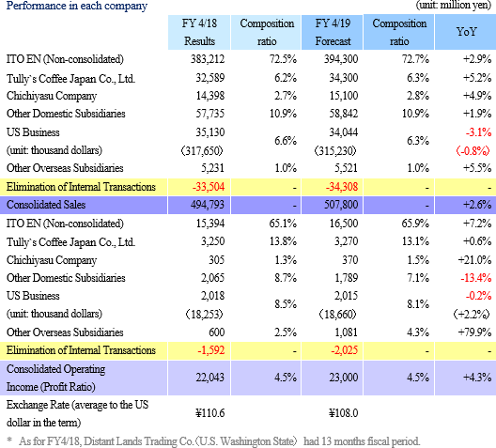Select the value 2,065

coord(212,278)
